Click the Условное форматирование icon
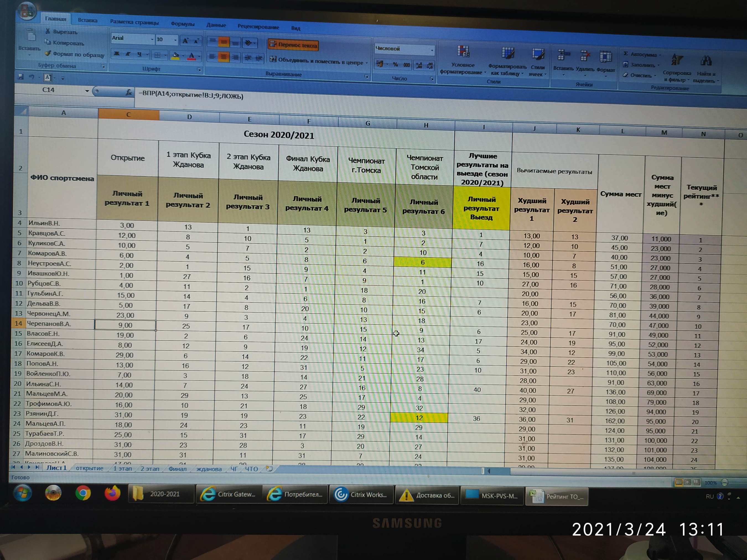Image resolution: width=747 pixels, height=560 pixels. tap(463, 51)
